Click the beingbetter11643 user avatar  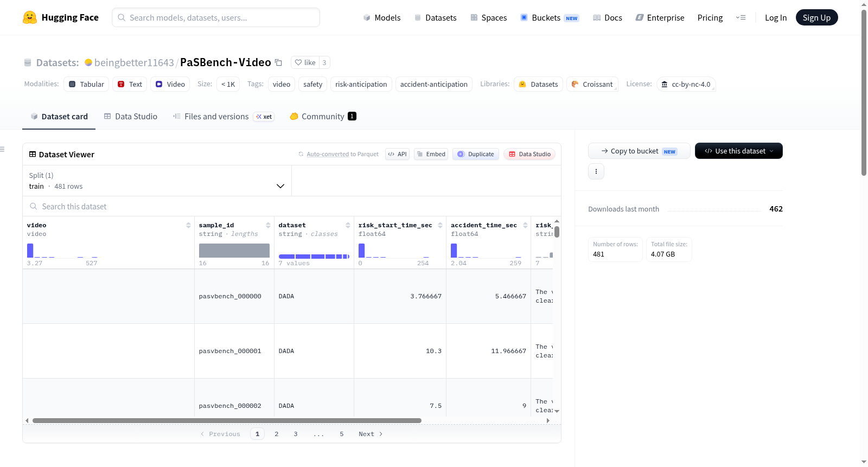pos(88,62)
